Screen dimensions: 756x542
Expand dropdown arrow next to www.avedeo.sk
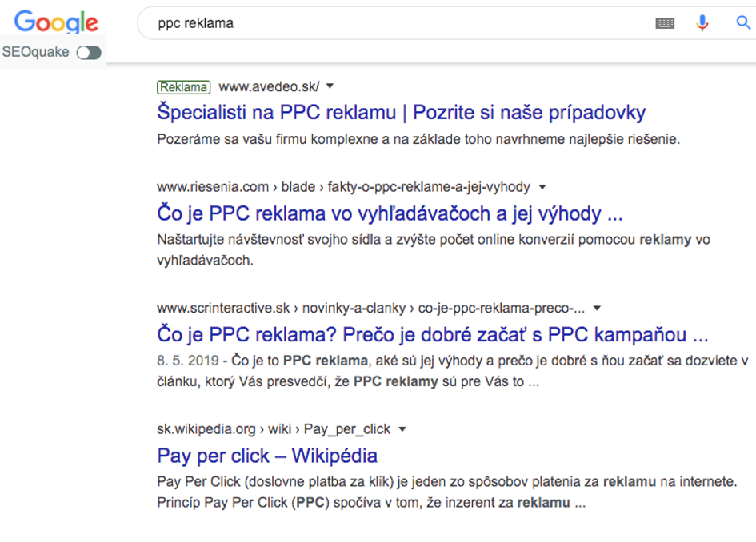click(x=330, y=86)
